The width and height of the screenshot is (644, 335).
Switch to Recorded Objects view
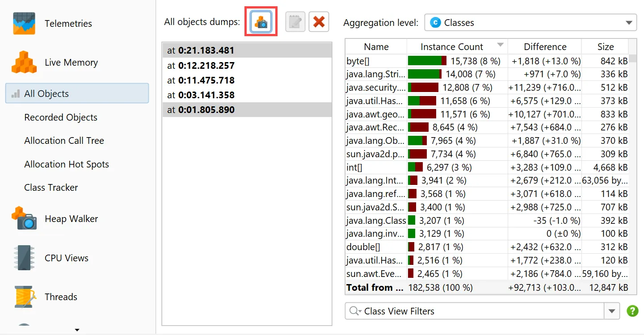[61, 117]
